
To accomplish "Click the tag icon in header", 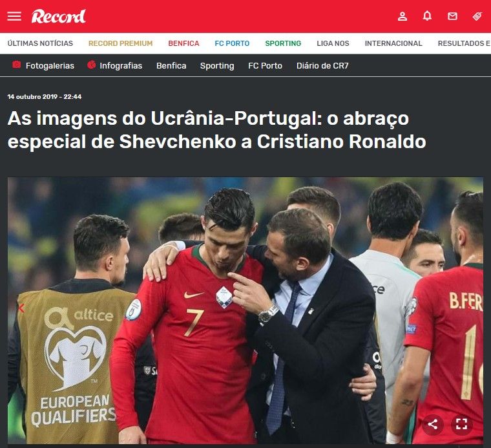I will point(477,16).
